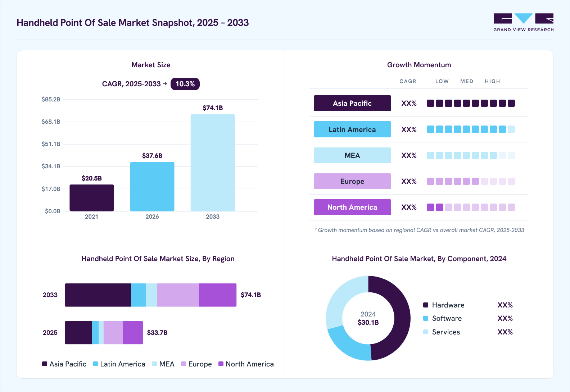
Task: Click the Hardware legend color square
Action: click(426, 305)
